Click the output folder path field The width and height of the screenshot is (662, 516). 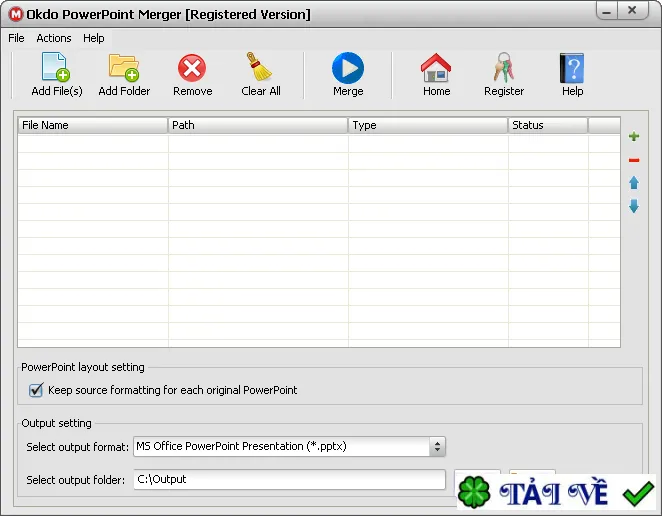pyautogui.click(x=289, y=479)
